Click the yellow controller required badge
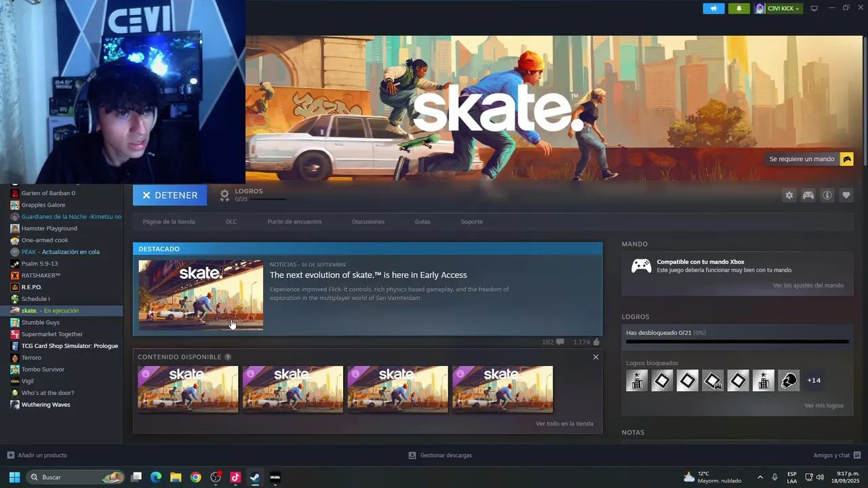This screenshot has height=488, width=868. click(x=846, y=159)
